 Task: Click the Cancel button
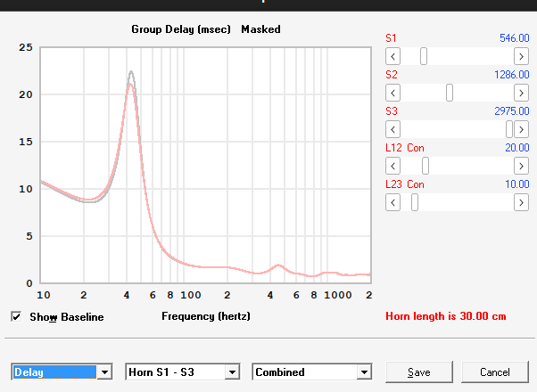(495, 372)
